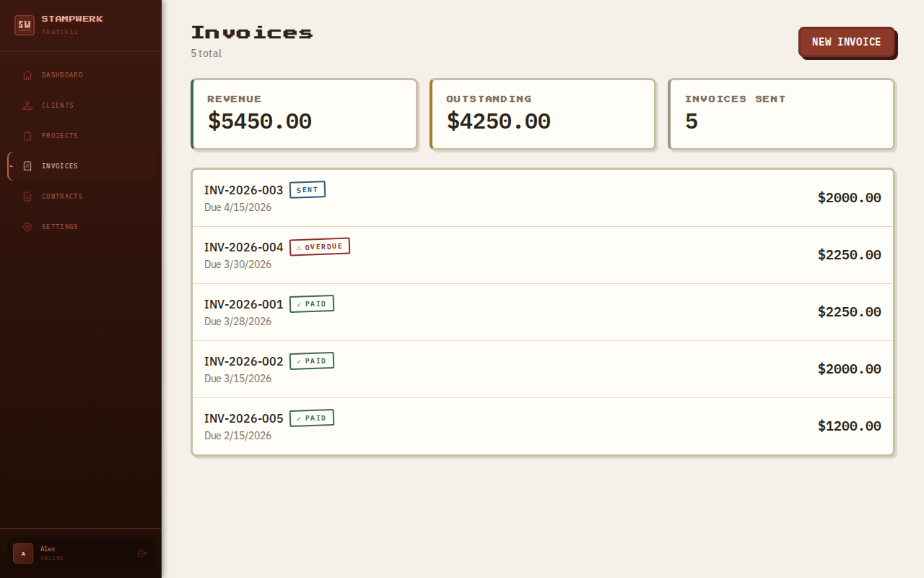924x578 pixels.
Task: Click the STAMPWERK brand name
Action: click(72, 19)
